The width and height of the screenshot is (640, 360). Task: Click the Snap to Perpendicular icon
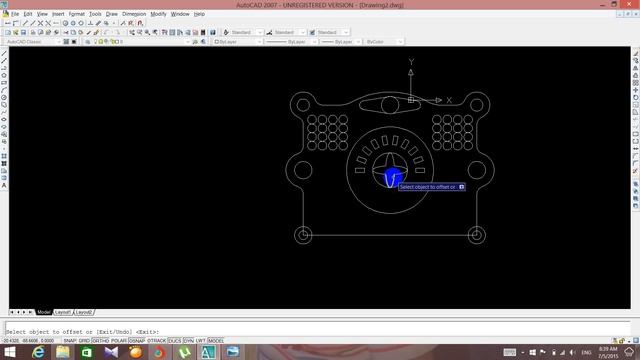[x=90, y=23]
